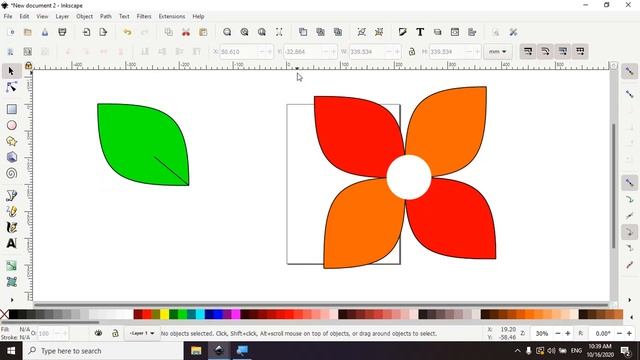640x360 pixels.
Task: Toggle the enable snapping button
Action: [629, 71]
